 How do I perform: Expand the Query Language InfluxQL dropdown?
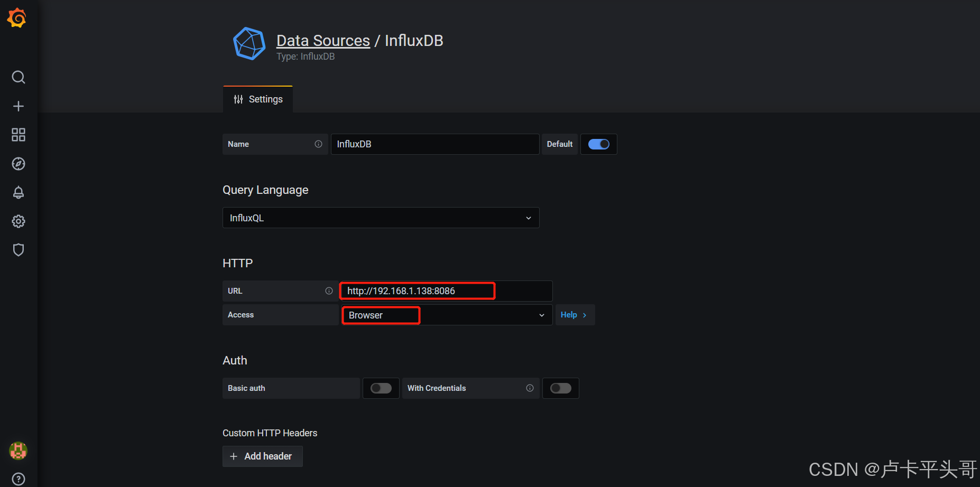[381, 218]
